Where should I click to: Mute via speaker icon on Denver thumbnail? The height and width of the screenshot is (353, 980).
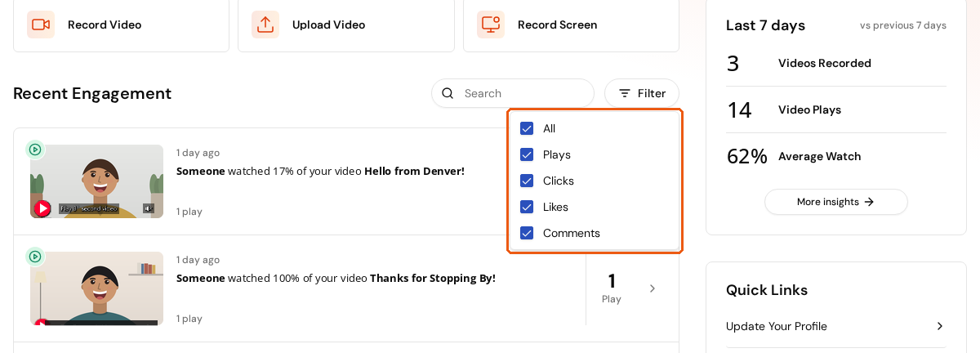148,208
